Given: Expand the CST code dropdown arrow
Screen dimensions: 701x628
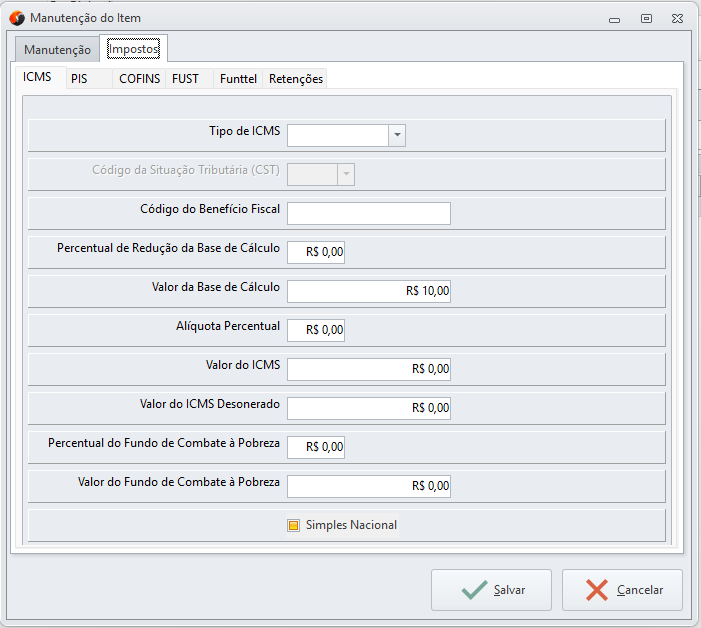Looking at the screenshot, I should (x=346, y=174).
